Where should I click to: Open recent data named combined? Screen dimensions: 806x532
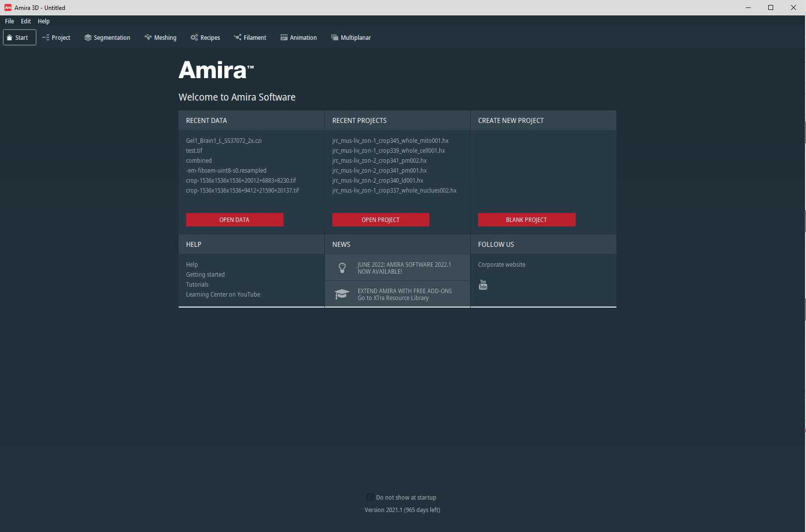click(199, 160)
